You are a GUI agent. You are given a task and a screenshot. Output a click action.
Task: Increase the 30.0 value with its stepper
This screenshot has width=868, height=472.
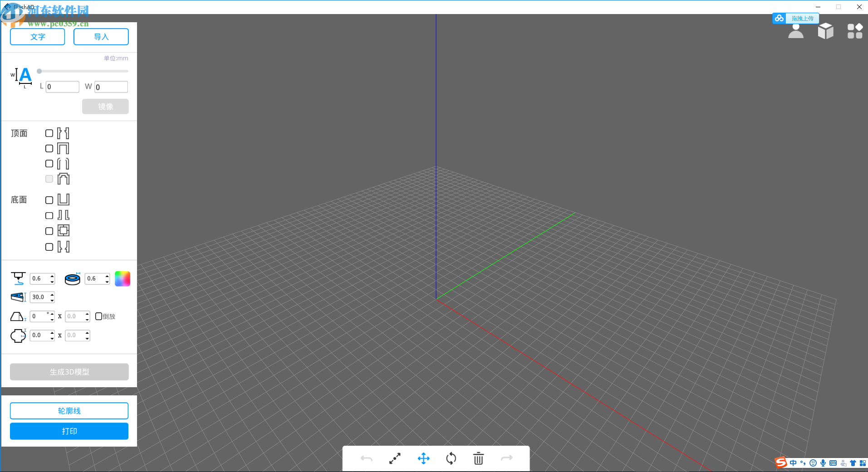[52, 295]
